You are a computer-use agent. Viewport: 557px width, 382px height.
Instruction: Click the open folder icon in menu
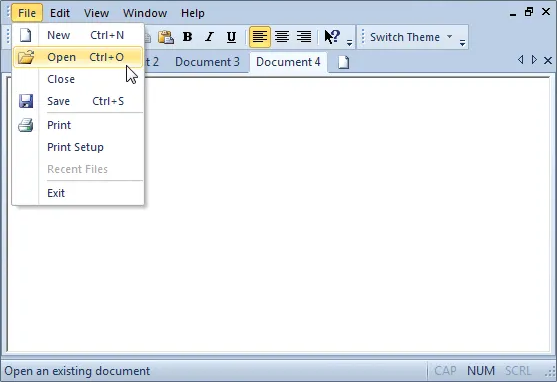pos(26,57)
